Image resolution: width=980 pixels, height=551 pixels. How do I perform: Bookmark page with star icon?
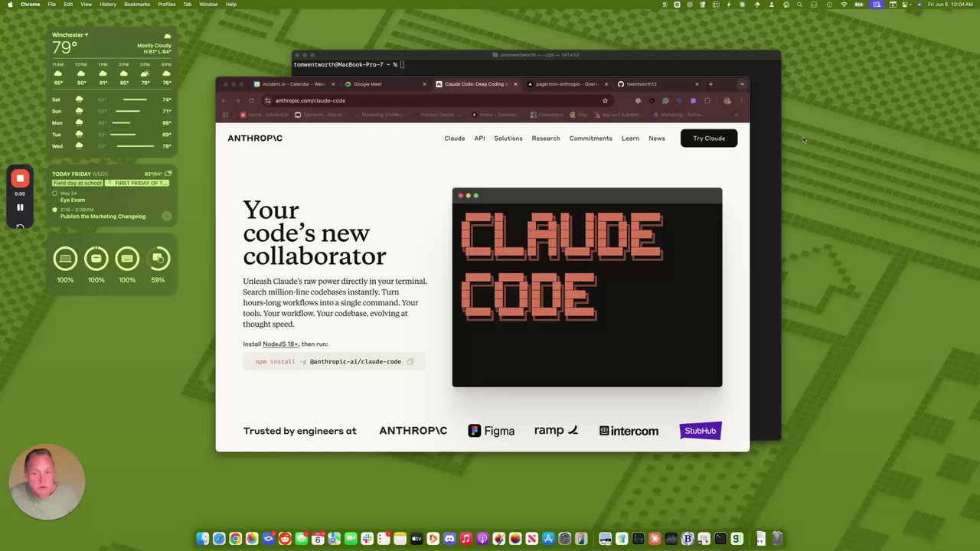click(x=605, y=100)
